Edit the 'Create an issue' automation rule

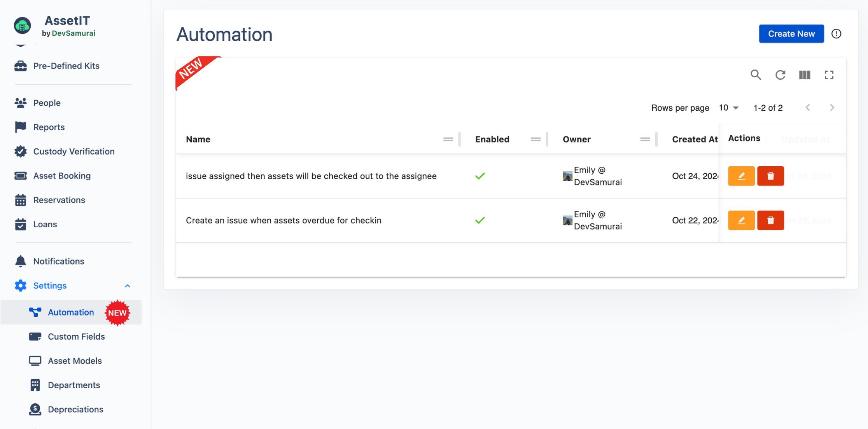741,220
